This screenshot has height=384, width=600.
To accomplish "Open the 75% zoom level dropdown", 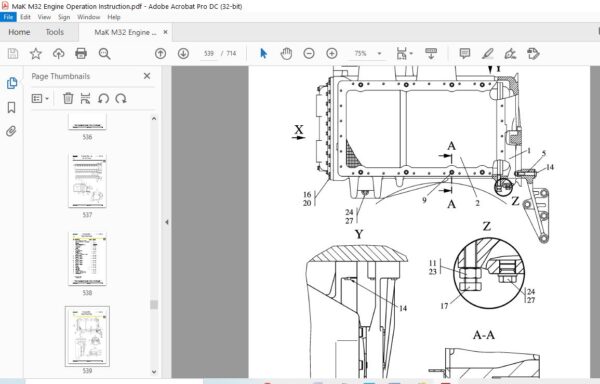I will [364, 54].
